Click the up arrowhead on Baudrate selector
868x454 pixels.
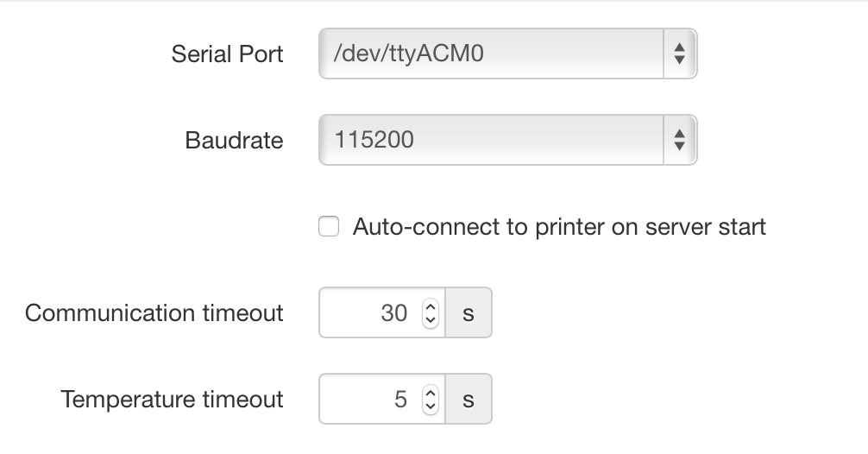(679, 132)
